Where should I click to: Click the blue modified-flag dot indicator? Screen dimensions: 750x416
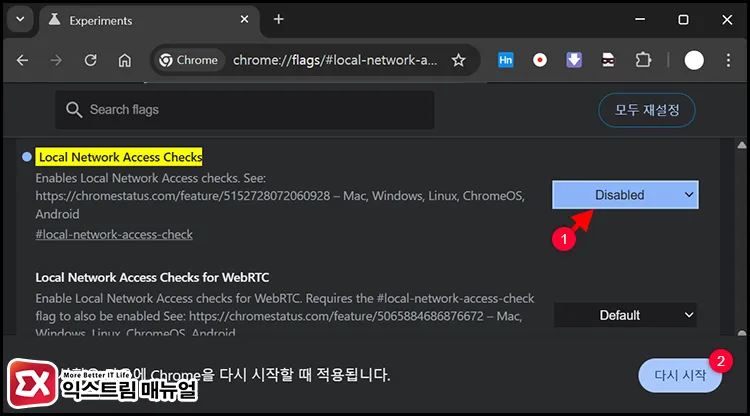[x=27, y=157]
